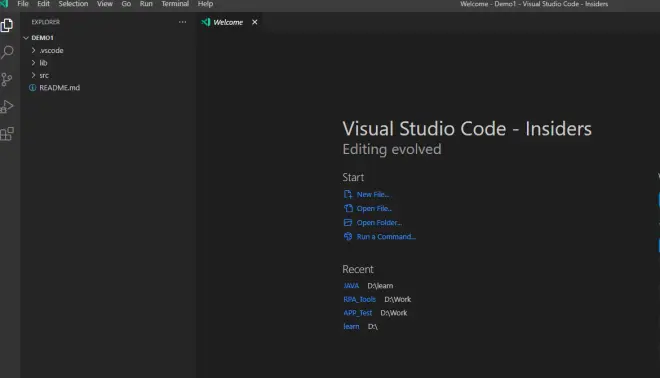The image size is (660, 378).
Task: Click the VS Code logo in title bar
Action: tap(4, 4)
